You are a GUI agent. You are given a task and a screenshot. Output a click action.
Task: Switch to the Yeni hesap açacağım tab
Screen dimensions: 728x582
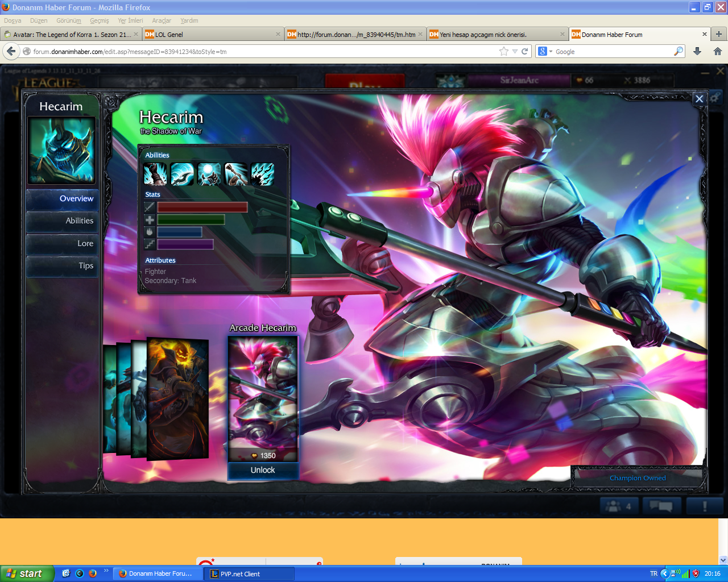(498, 34)
